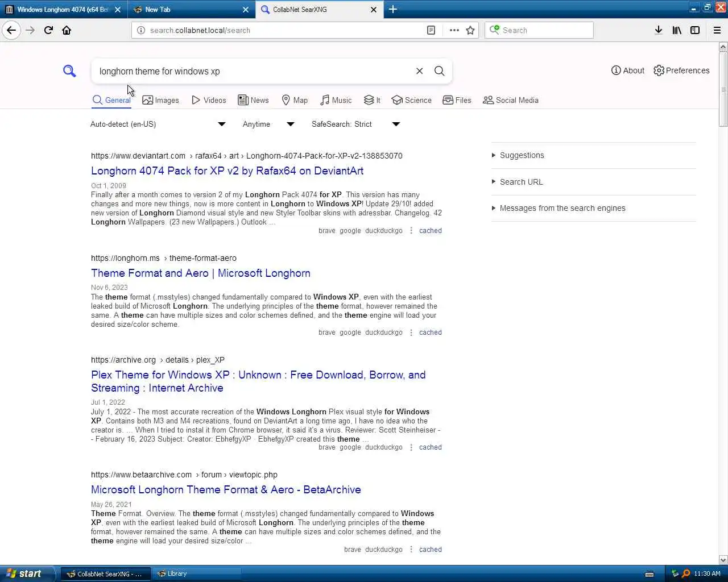Screen dimensions: 728x582
Task: Focus the Firefox toolbar Search box
Action: (x=539, y=30)
